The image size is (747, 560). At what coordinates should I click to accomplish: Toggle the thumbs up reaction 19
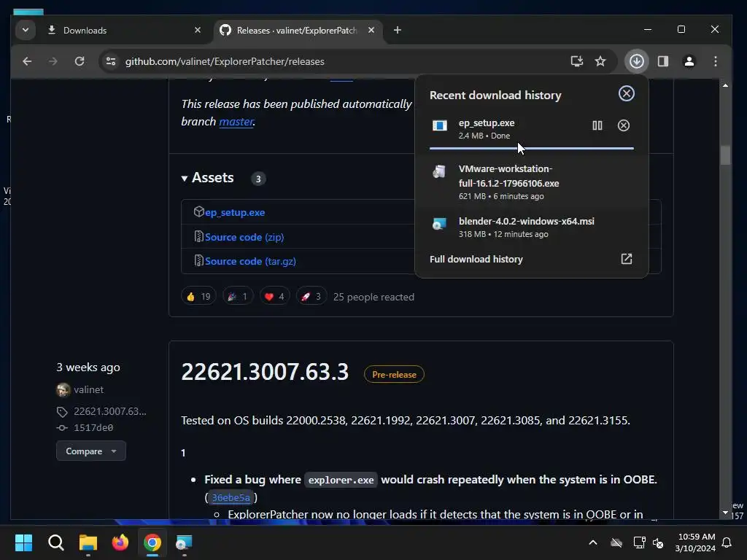[x=198, y=297]
